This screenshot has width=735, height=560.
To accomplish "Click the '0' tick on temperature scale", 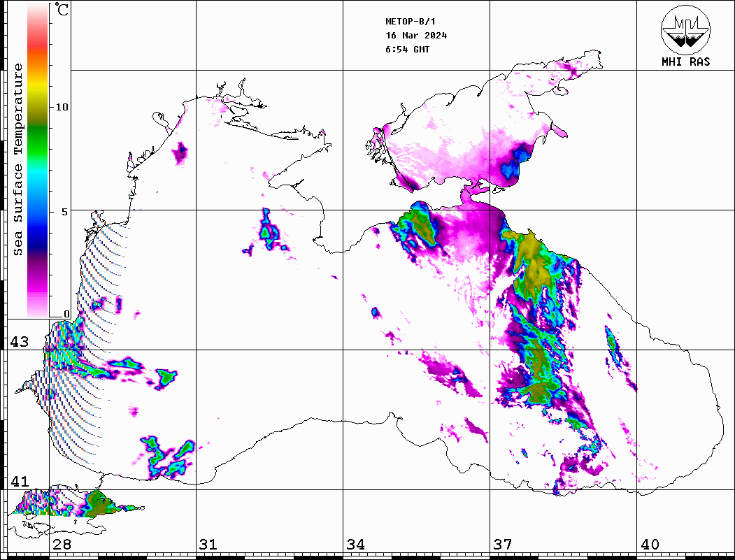I will tap(66, 315).
